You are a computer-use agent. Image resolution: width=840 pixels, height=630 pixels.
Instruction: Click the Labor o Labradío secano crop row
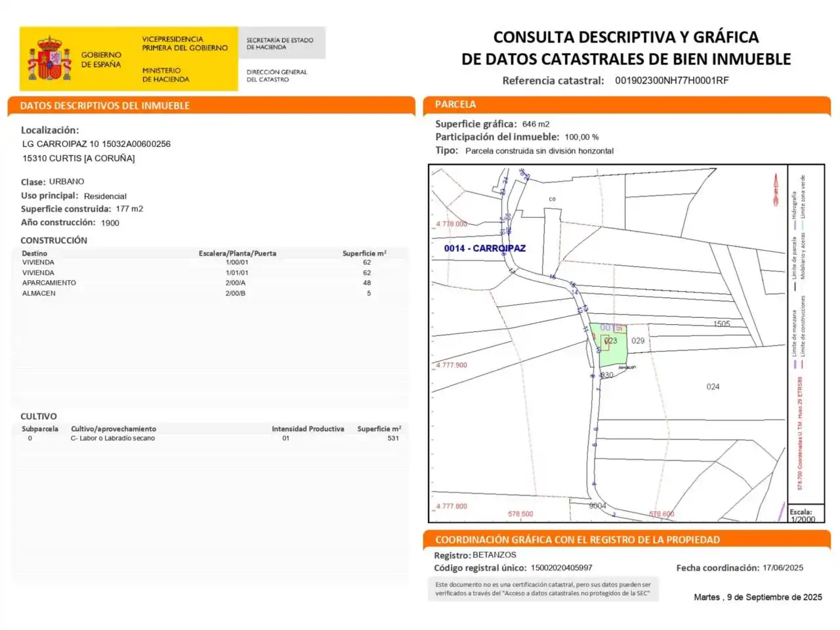(210, 438)
